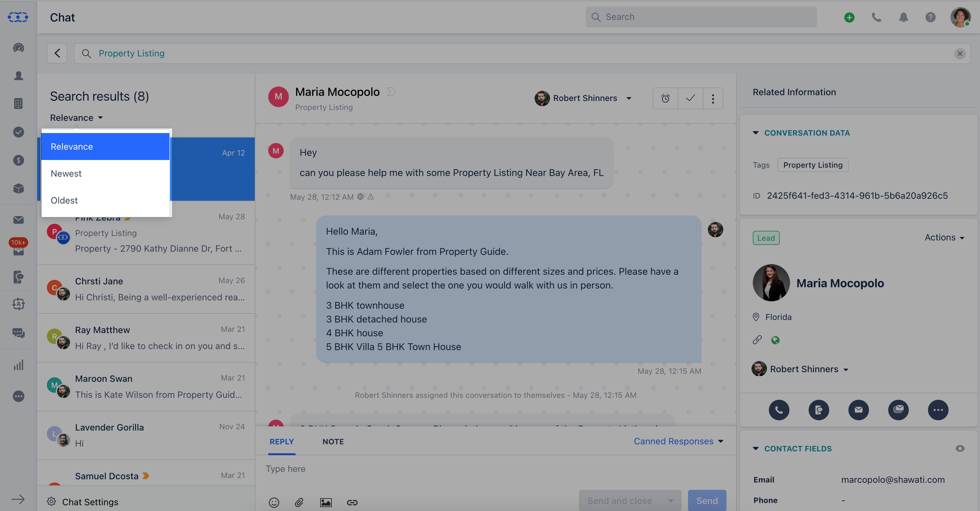Call the contact with the round phone button

(779, 410)
